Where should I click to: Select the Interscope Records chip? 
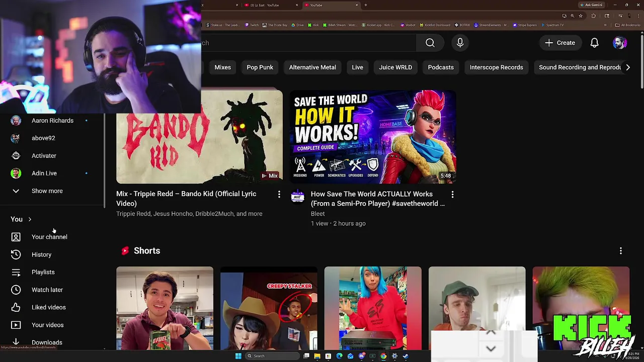coord(497,67)
